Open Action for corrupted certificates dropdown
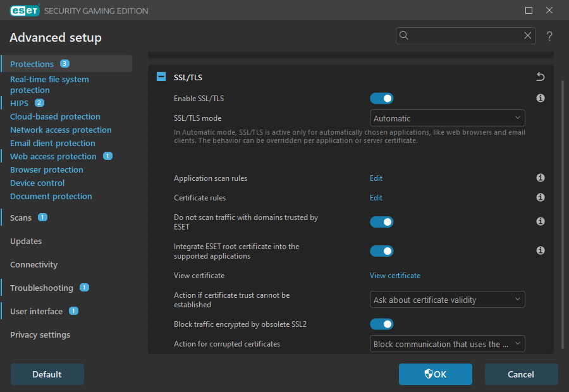Viewport: 569px width, 392px height. 447,344
